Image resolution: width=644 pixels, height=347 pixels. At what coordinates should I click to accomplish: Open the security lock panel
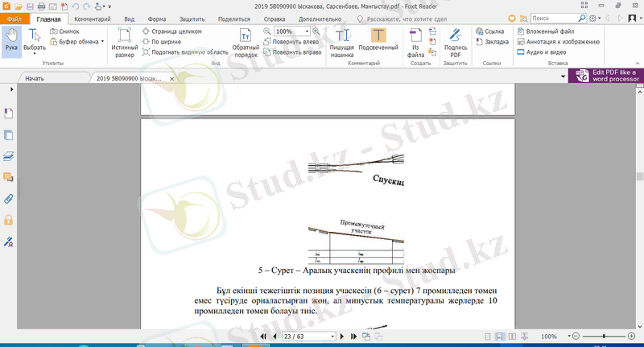coord(9,219)
